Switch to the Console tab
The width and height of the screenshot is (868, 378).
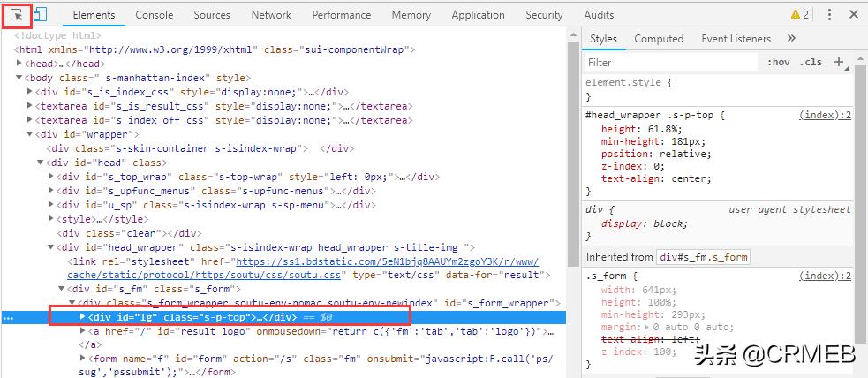click(154, 15)
